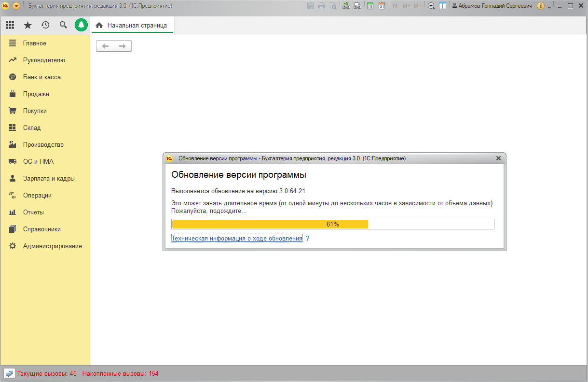588x382 pixels.
Task: Open the Операции section
Action: (x=45, y=196)
